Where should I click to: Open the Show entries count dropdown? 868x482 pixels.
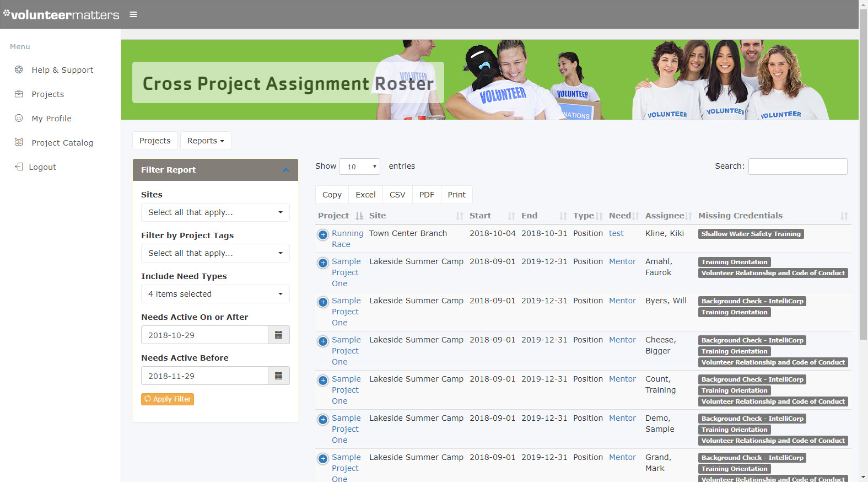coord(360,167)
